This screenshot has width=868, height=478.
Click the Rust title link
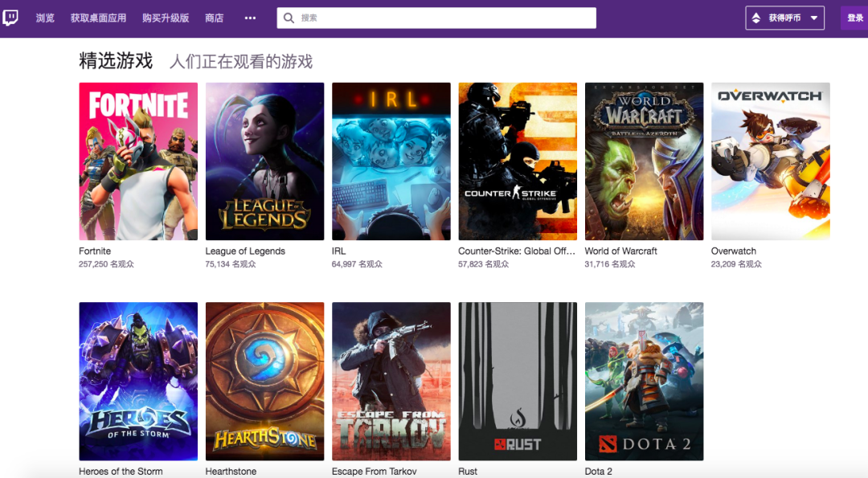(x=468, y=472)
